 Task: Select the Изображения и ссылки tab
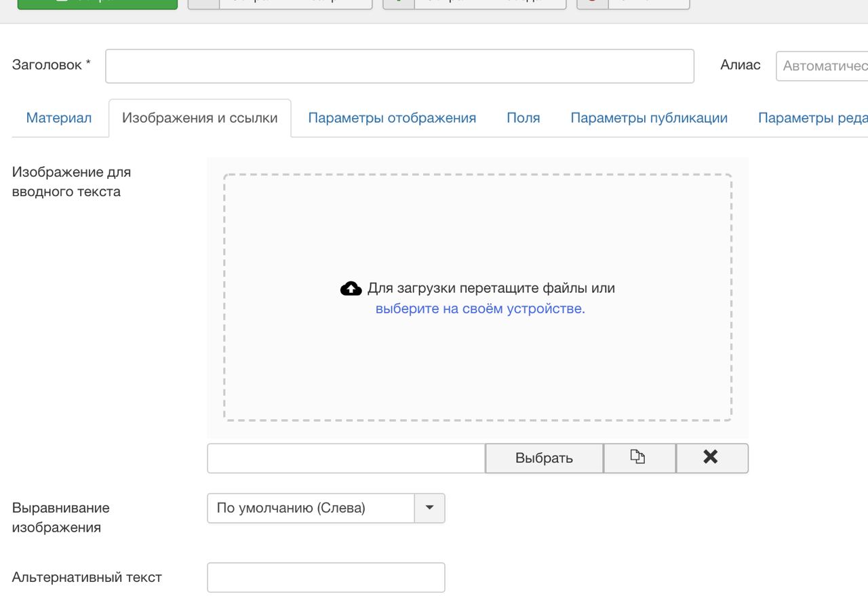click(199, 118)
